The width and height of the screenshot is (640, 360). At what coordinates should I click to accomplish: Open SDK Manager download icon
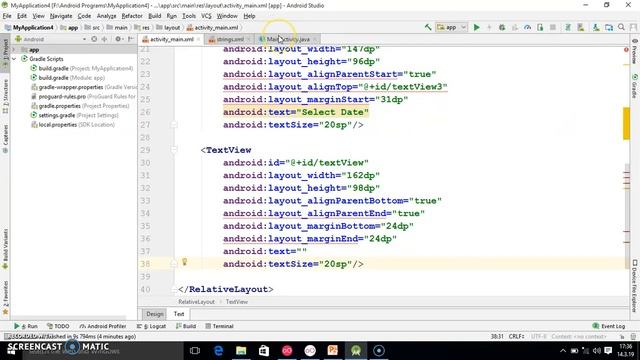point(596,27)
